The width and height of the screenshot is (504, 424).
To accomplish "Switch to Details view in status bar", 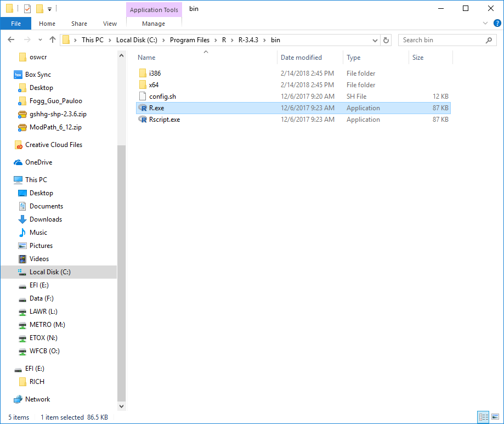I will coord(483,417).
